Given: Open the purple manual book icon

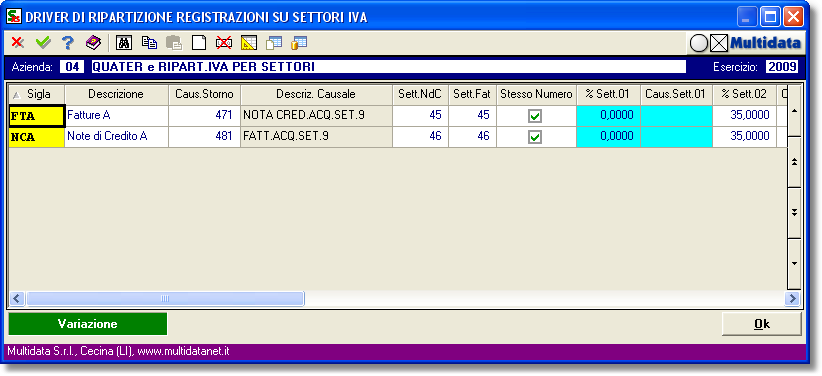Looking at the screenshot, I should pyautogui.click(x=94, y=42).
